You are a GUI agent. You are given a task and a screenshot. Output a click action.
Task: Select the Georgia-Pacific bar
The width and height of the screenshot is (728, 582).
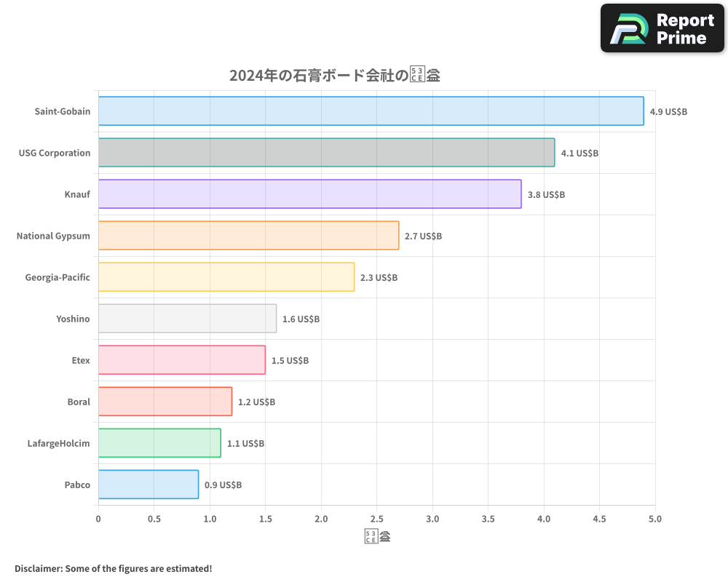point(226,277)
